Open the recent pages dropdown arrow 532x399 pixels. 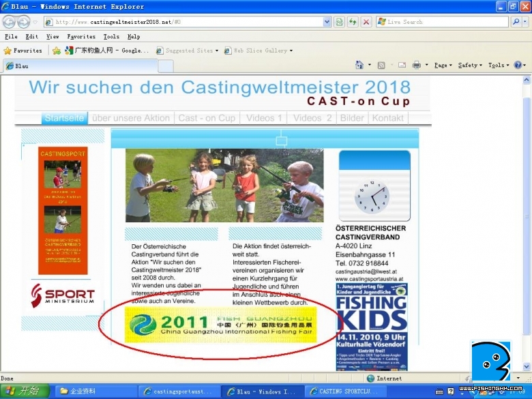point(35,23)
